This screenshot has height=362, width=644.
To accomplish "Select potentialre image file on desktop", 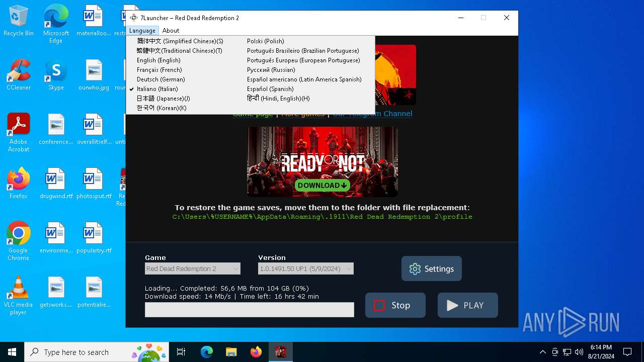I will click(94, 292).
